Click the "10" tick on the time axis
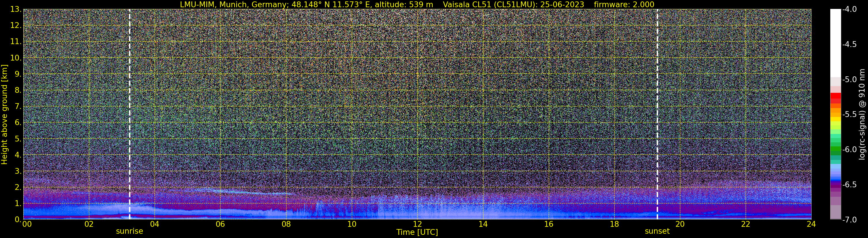The width and height of the screenshot is (868, 238). tap(352, 224)
